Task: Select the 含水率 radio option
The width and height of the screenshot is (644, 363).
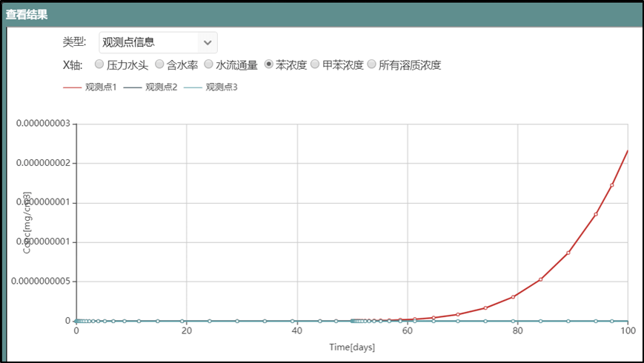Action: pyautogui.click(x=159, y=64)
